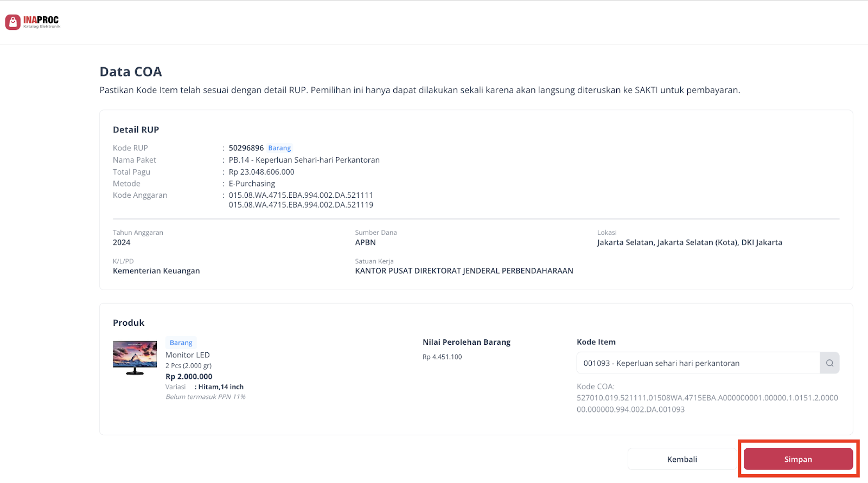Select the Monitor LED product name

(x=188, y=355)
